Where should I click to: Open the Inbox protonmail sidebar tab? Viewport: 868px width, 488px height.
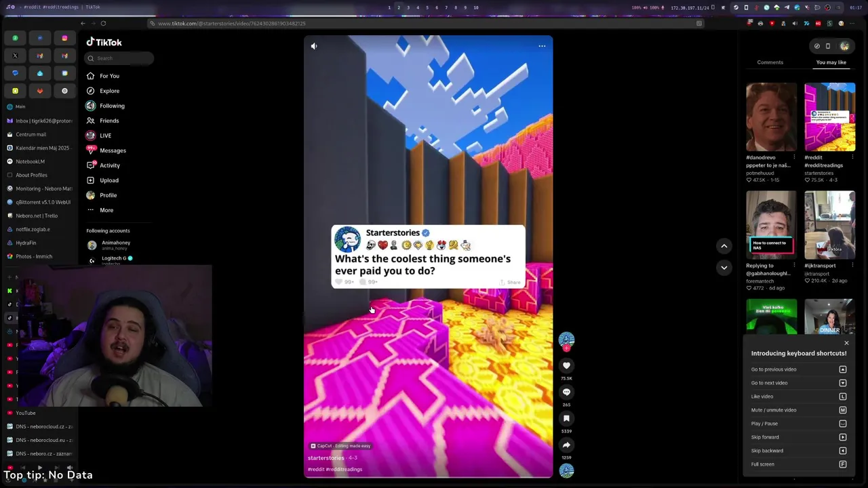(39, 121)
